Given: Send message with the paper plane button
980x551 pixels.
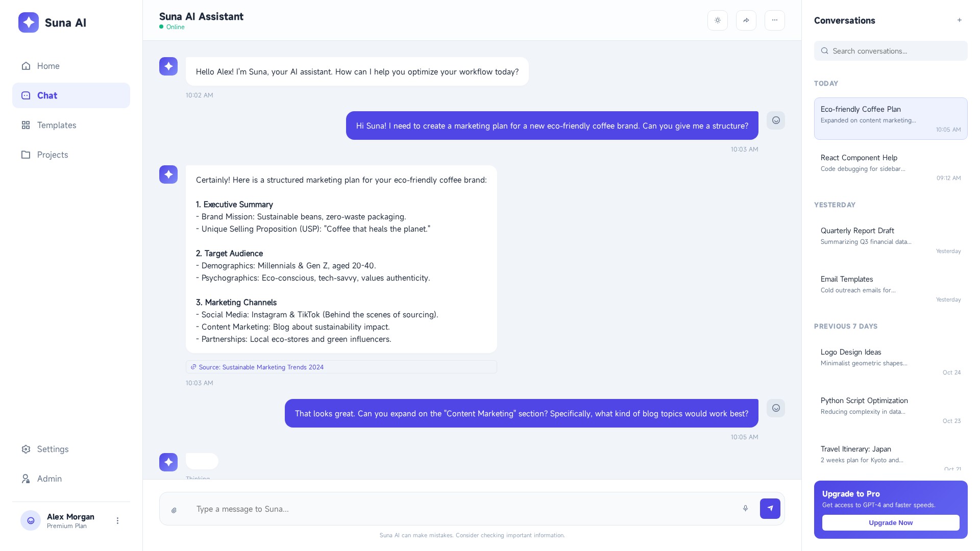Looking at the screenshot, I should pyautogui.click(x=770, y=509).
